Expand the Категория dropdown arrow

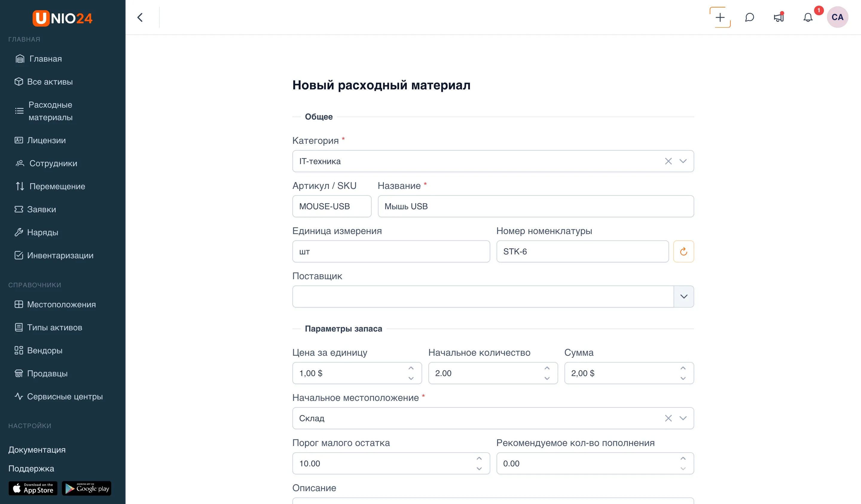[683, 161]
